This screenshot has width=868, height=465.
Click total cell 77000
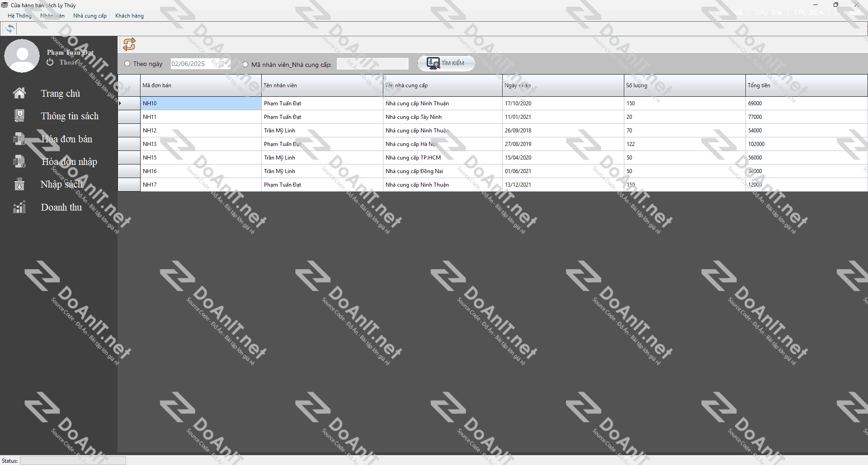pyautogui.click(x=807, y=117)
